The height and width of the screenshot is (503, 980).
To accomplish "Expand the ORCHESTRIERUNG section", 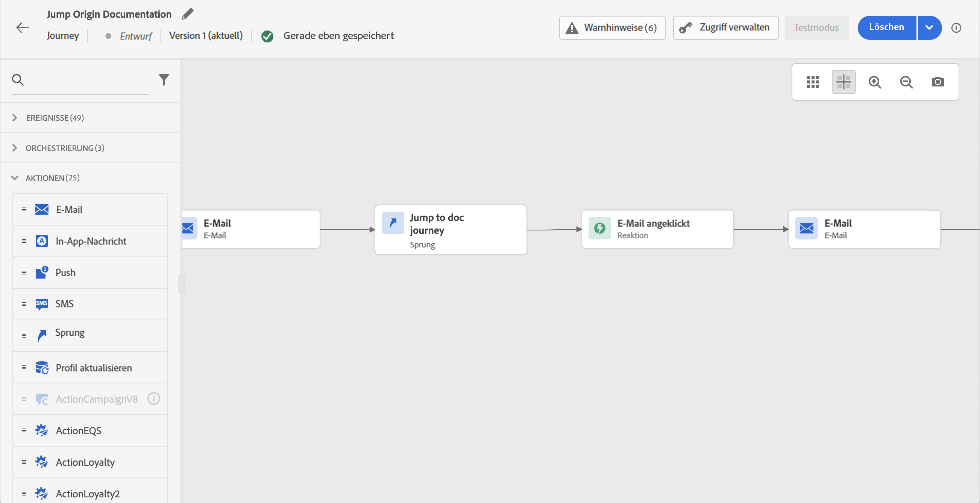I will click(x=14, y=148).
